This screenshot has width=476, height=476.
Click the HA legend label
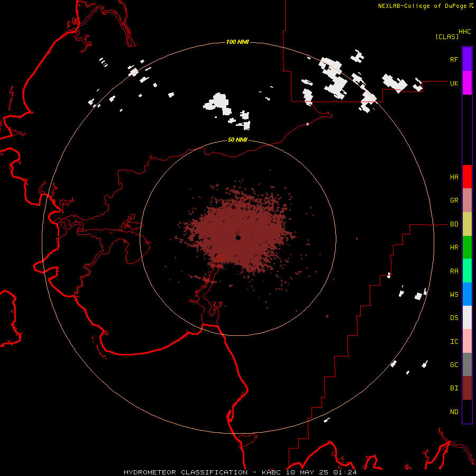pyautogui.click(x=454, y=177)
